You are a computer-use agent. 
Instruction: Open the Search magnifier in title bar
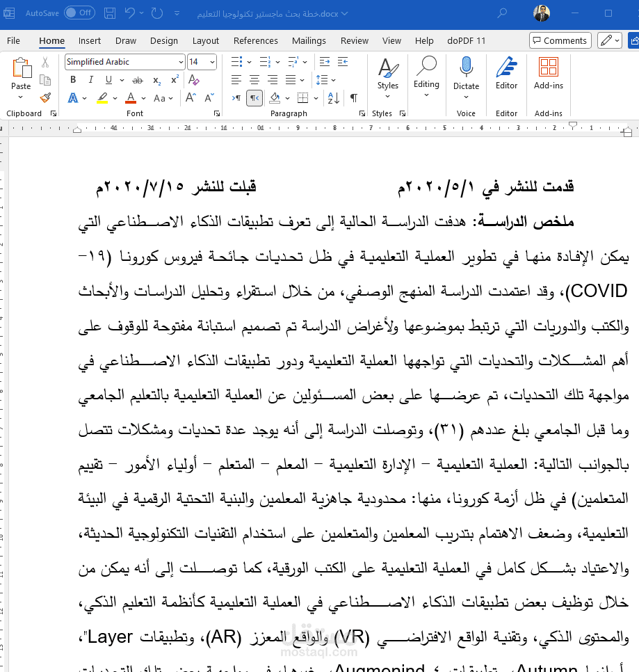point(502,13)
